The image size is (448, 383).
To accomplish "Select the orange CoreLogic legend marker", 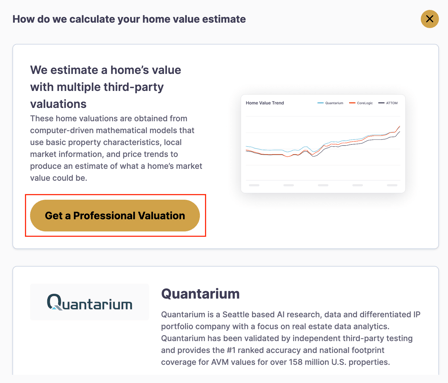I will pyautogui.click(x=352, y=103).
